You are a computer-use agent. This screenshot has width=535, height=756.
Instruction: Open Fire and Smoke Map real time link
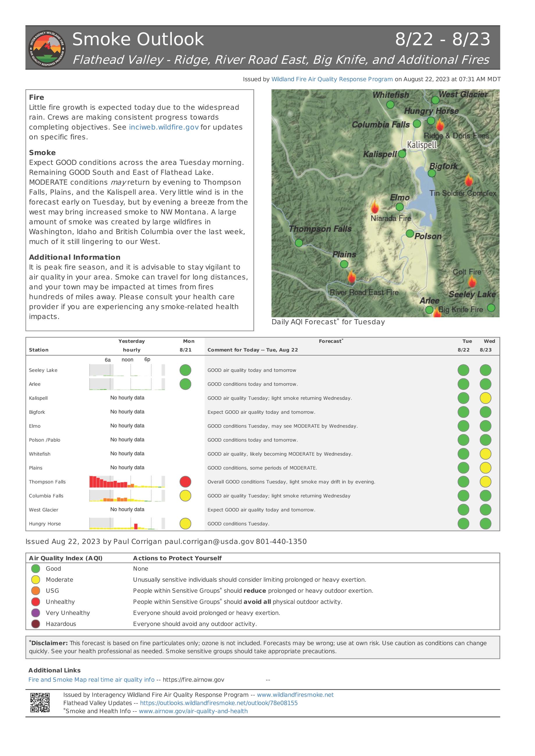click(91, 680)
